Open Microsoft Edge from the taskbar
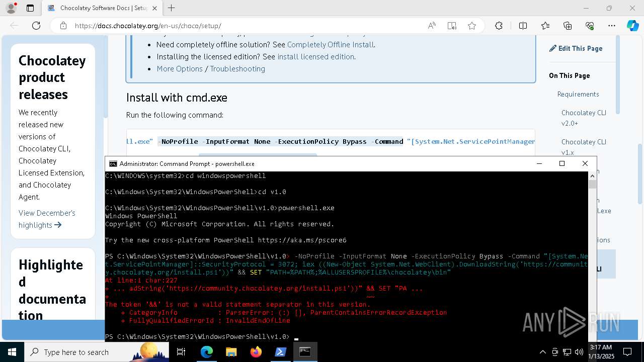This screenshot has height=362, width=644. click(207, 352)
